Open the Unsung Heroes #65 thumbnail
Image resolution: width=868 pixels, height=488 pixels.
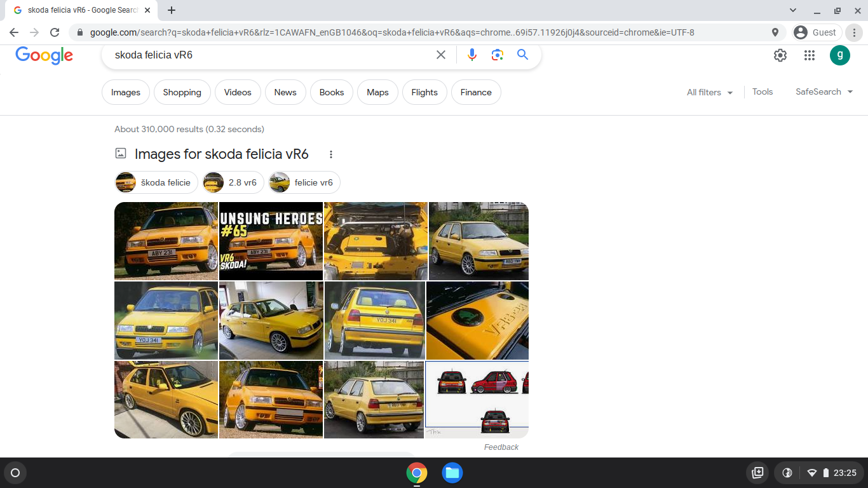click(271, 241)
